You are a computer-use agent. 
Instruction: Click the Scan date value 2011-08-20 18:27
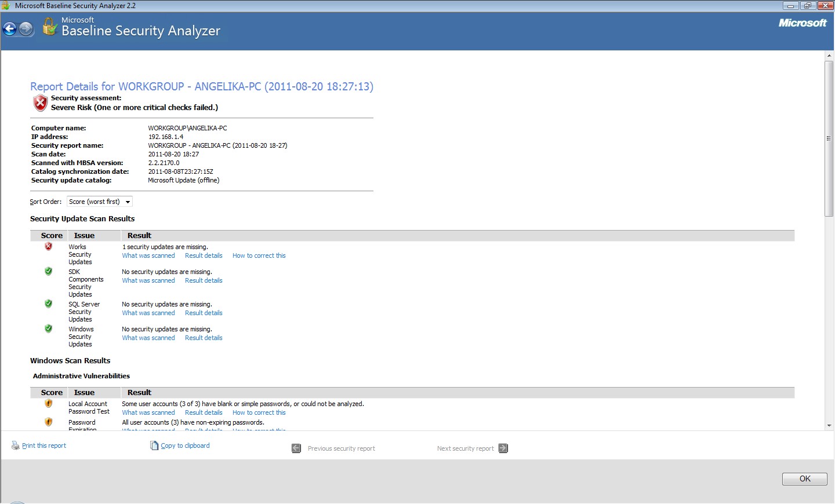[173, 154]
